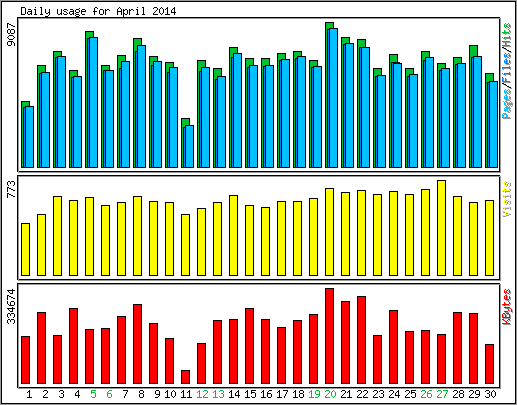Click the yellow Visits legend label
Viewport: 517px width, 405px height.
(x=507, y=199)
